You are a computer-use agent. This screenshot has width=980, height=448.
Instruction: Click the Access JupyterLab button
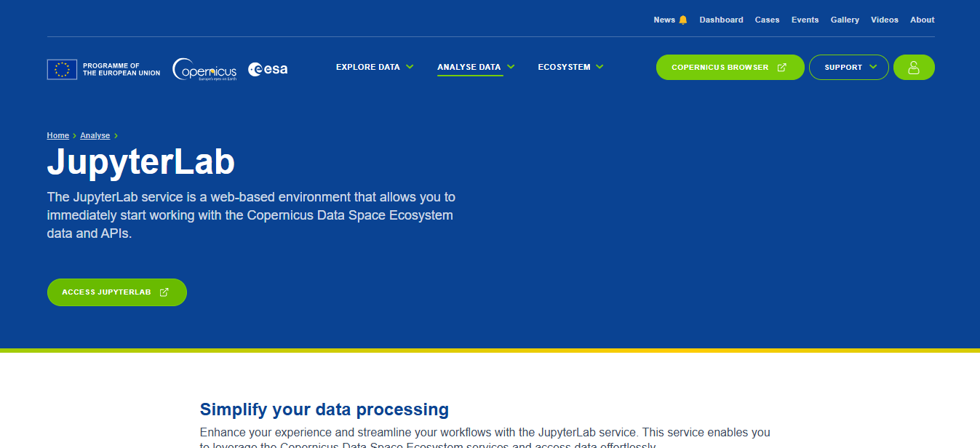(x=117, y=292)
